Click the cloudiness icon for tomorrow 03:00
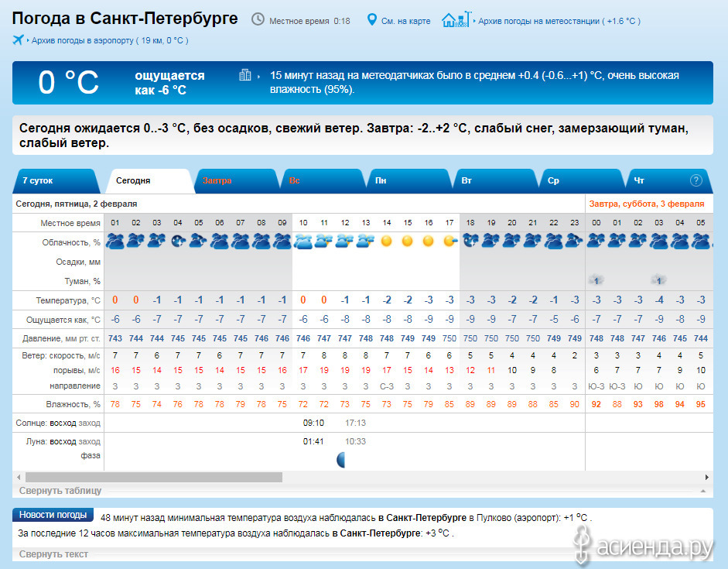Screen dimensions: 728x569 coord(659,242)
